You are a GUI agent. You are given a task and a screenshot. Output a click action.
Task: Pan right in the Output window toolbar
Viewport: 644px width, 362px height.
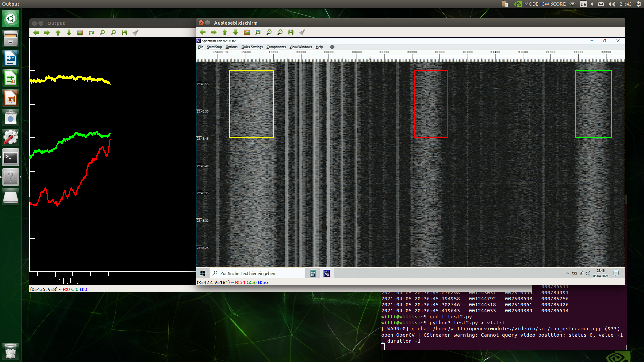point(47,33)
